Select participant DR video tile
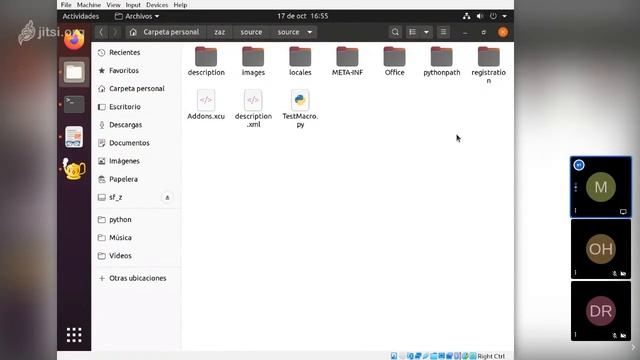The image size is (640, 360). (601, 311)
